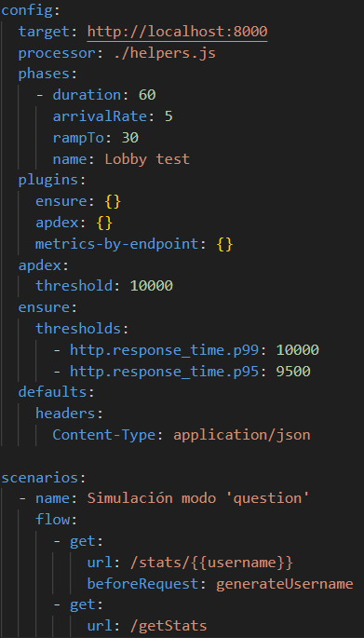Screen dimensions: 364x638
Task: Click the 'http.response_time.p99' key
Action: [165, 350]
